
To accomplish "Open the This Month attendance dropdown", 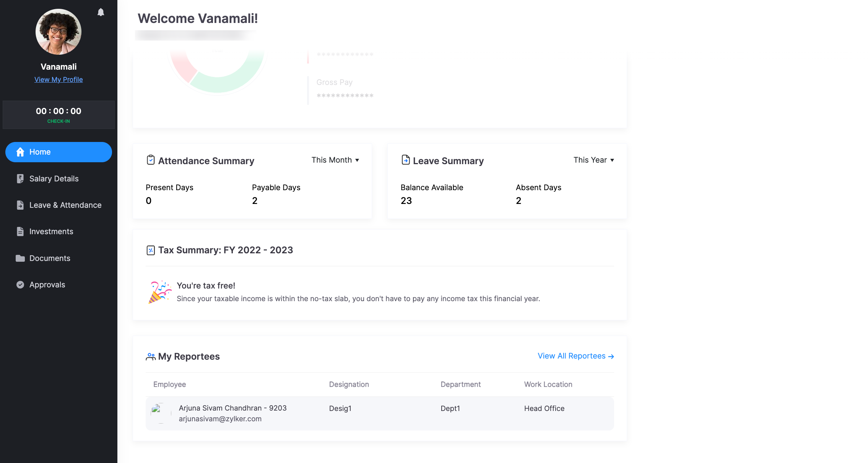I will tap(335, 160).
